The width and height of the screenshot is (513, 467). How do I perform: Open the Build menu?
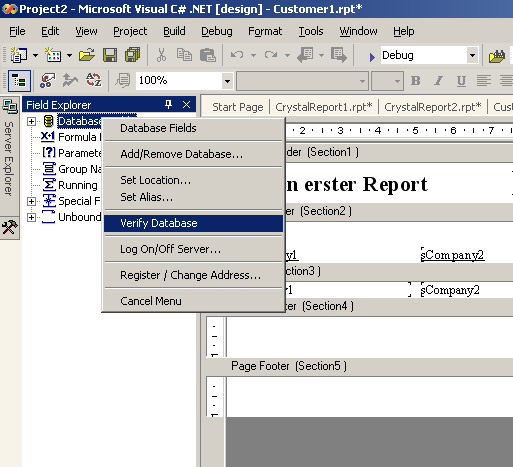coord(174,31)
